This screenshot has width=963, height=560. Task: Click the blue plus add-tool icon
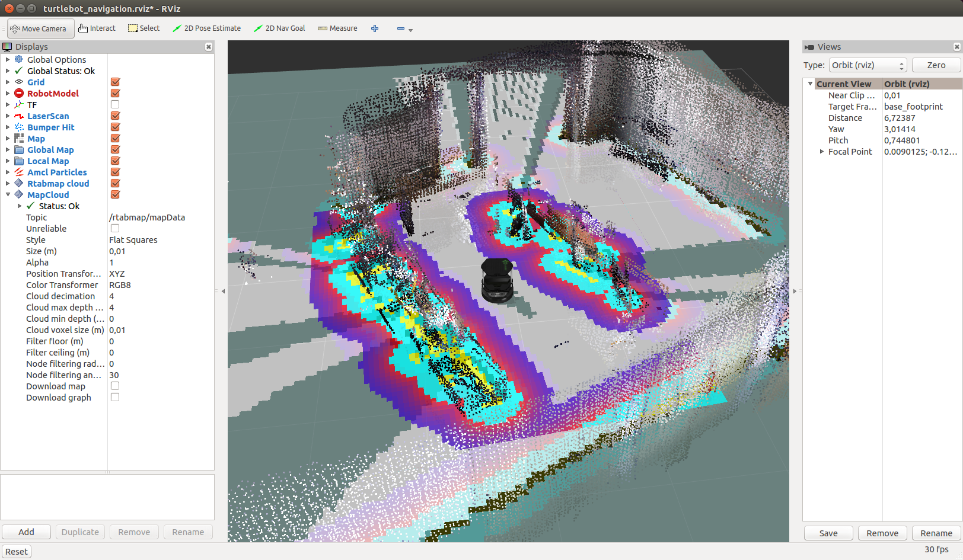[375, 28]
